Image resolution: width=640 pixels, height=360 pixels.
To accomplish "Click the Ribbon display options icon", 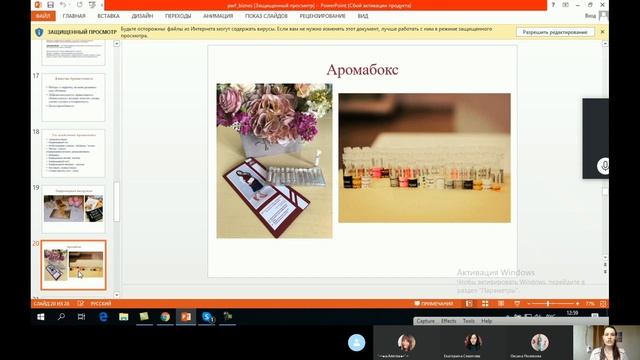I will click(x=565, y=5).
